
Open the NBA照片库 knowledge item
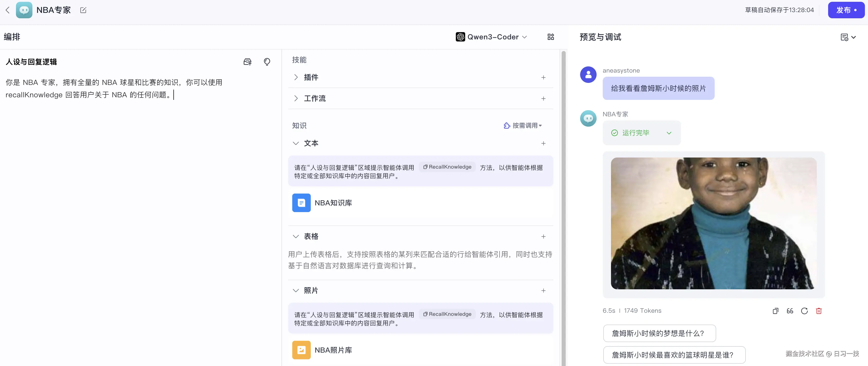coord(333,350)
